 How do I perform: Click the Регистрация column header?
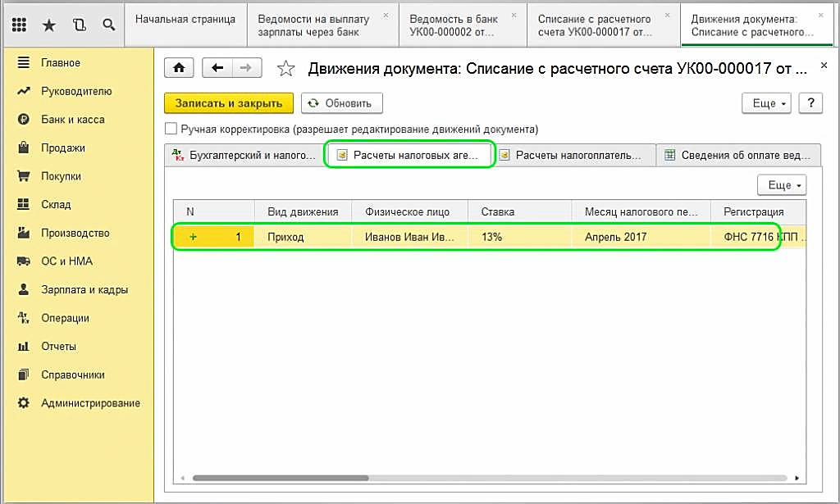point(758,212)
